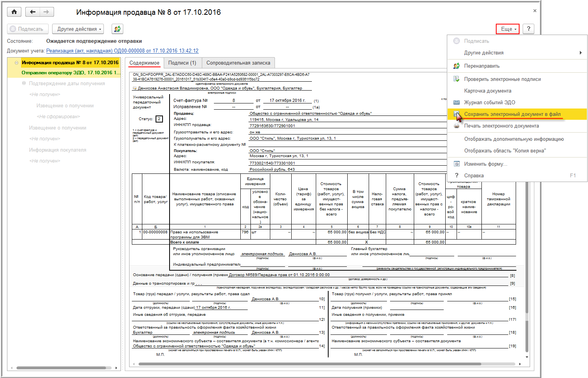Viewport: 588px width, 378px height.
Task: Click the print electronic document icon
Action: click(x=457, y=126)
